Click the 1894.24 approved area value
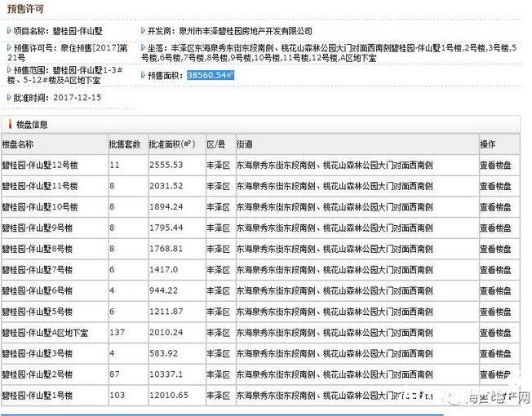The image size is (532, 416). click(x=166, y=207)
